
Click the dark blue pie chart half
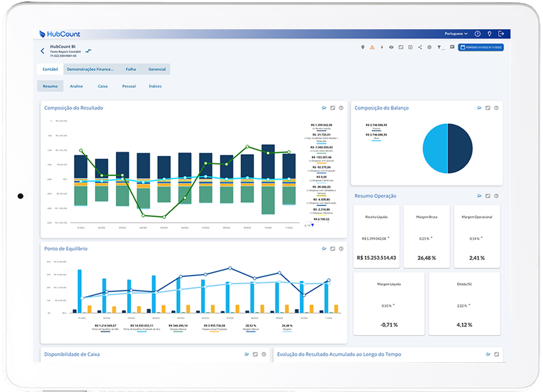click(460, 149)
